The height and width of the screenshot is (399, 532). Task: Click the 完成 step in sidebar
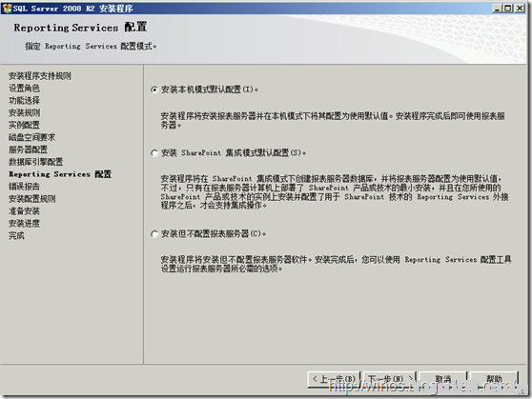(16, 235)
